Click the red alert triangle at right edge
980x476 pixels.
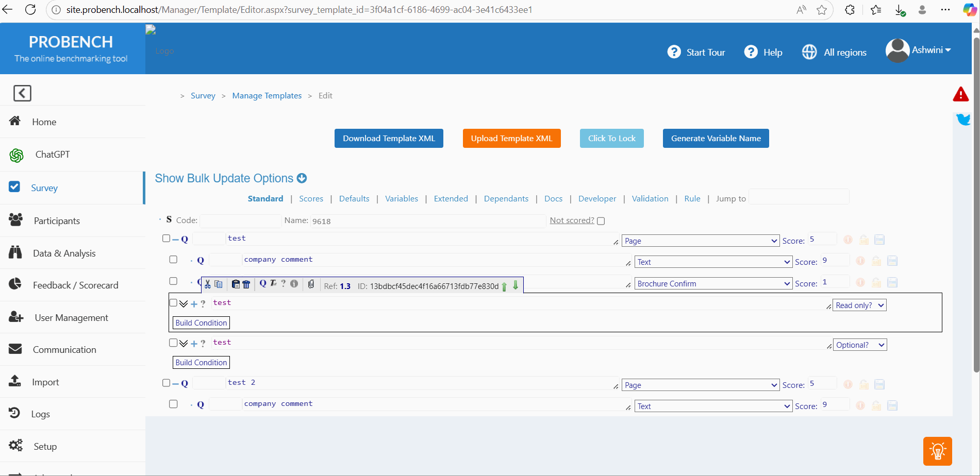[x=961, y=94]
